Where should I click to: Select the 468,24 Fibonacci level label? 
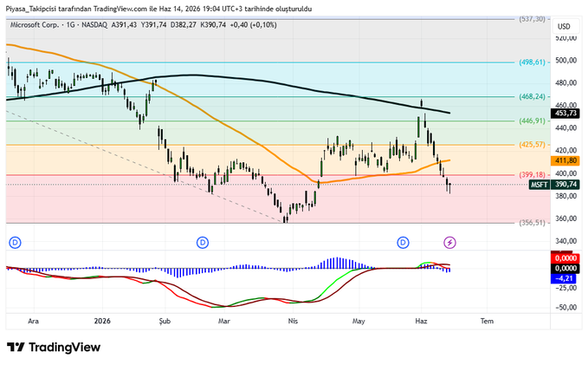pyautogui.click(x=532, y=97)
